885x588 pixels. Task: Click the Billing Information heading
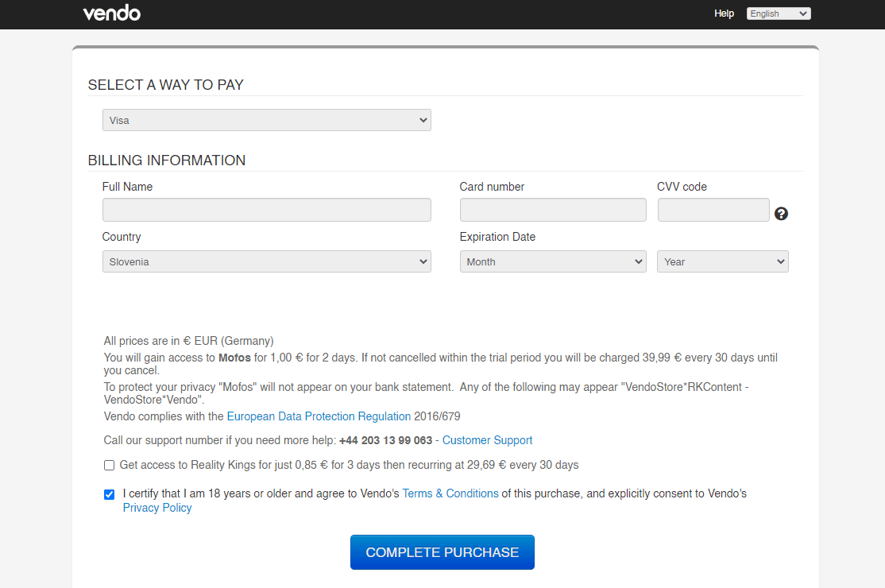pos(167,161)
